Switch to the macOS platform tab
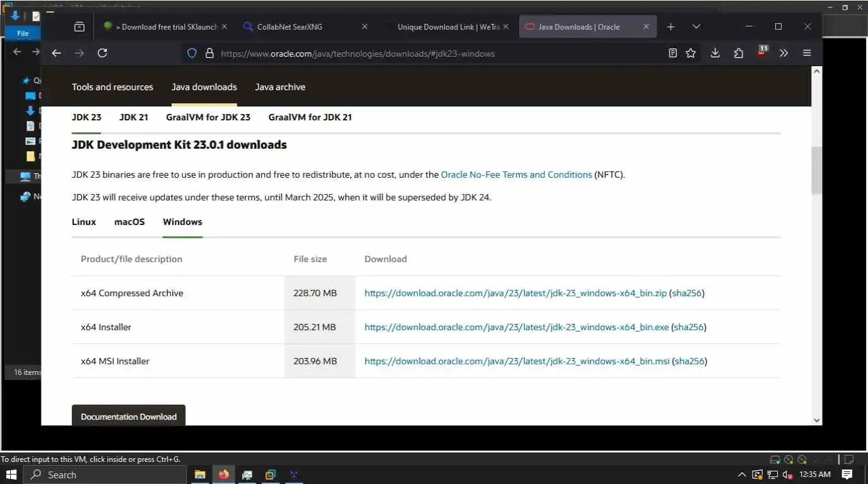This screenshot has height=484, width=868. pos(129,222)
